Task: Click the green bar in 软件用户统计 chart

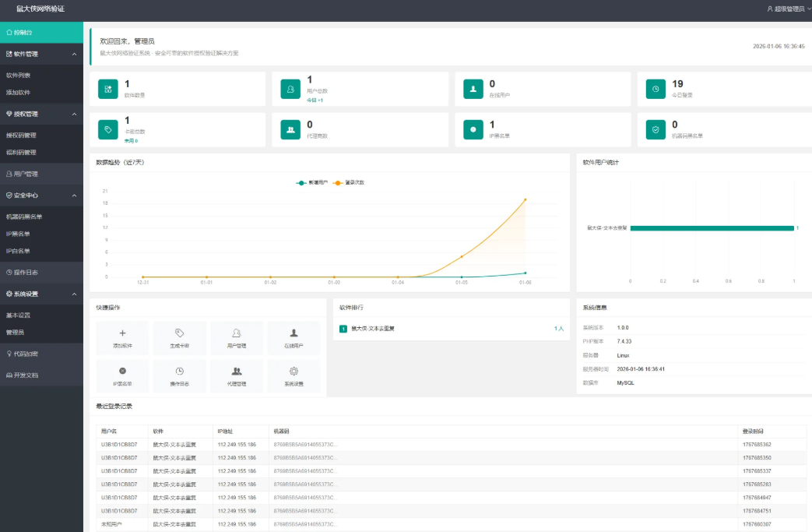Action: (x=712, y=228)
